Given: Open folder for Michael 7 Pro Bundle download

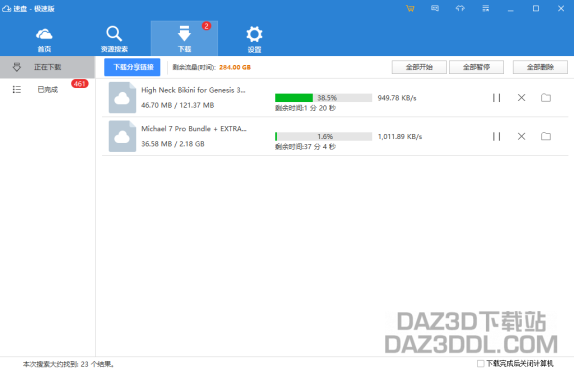Looking at the screenshot, I should 546,136.
